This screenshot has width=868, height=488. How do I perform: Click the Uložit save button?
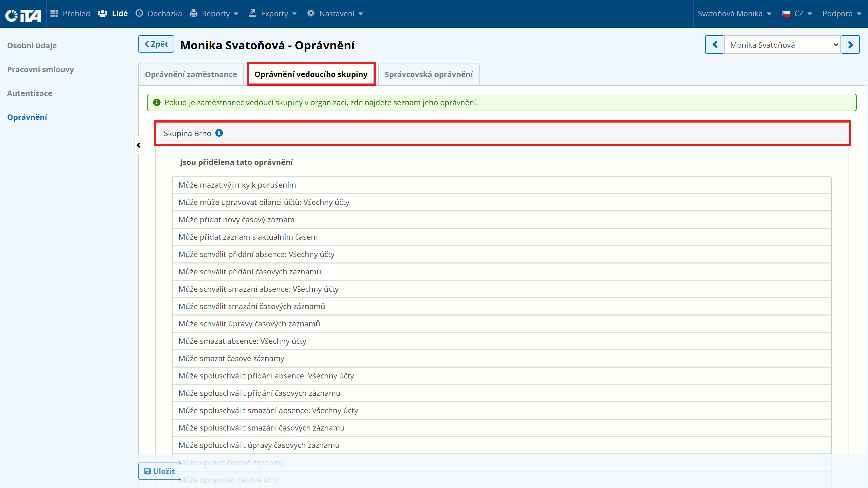(x=159, y=471)
